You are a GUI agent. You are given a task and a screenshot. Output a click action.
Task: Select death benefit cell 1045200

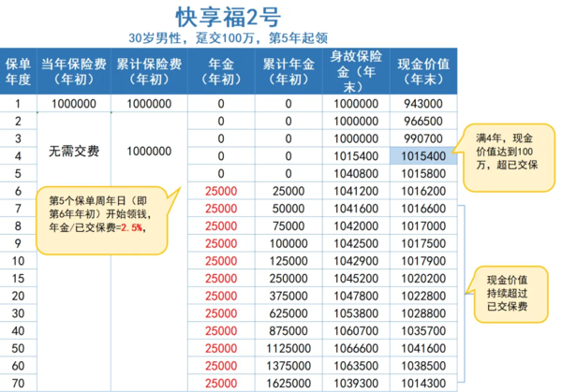pos(356,279)
